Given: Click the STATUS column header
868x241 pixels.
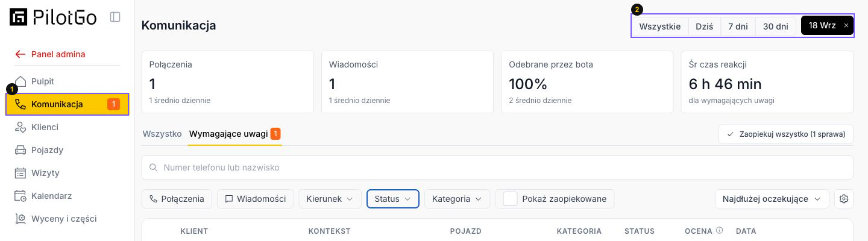Looking at the screenshot, I should (640, 231).
